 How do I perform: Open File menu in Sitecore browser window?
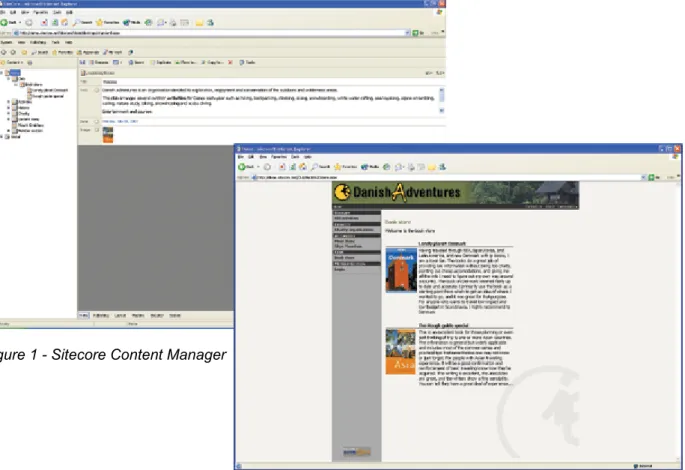pos(3,12)
